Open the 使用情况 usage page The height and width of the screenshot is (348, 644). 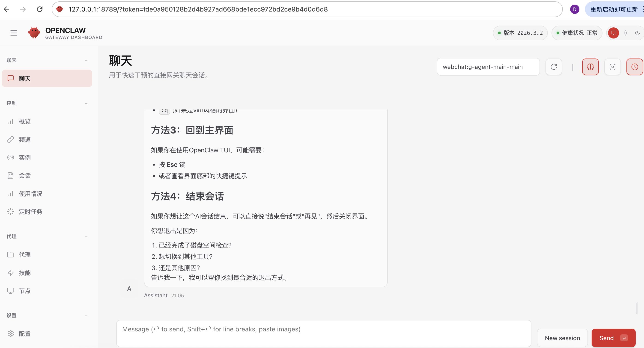pos(47,194)
